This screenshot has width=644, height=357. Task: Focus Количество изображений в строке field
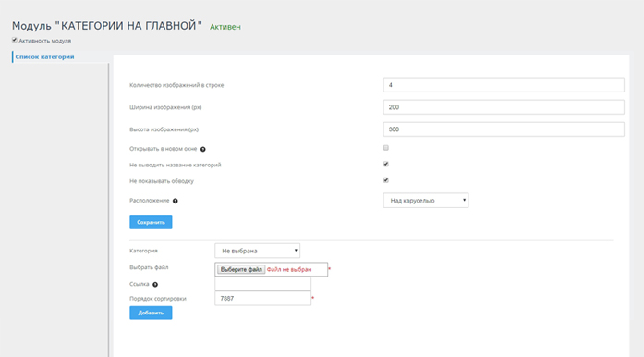(504, 85)
